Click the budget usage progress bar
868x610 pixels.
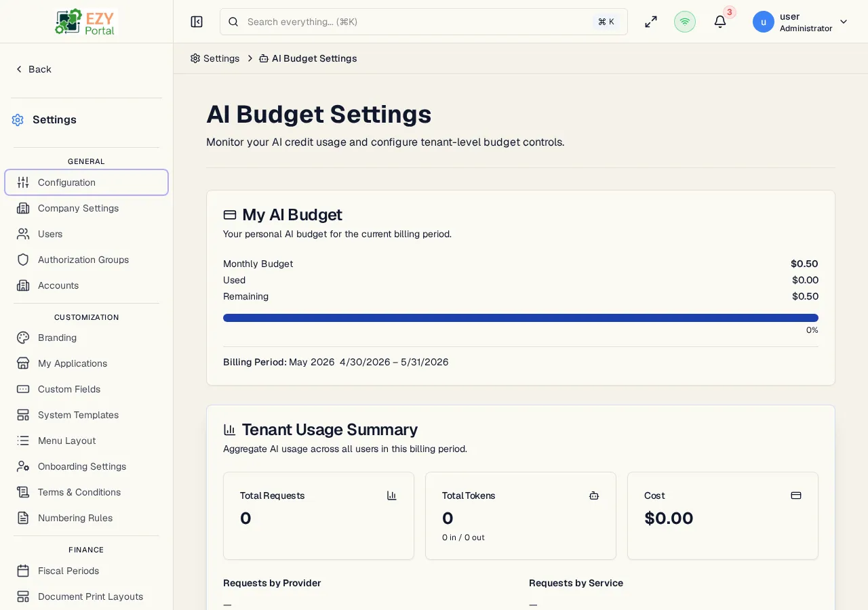click(x=521, y=318)
